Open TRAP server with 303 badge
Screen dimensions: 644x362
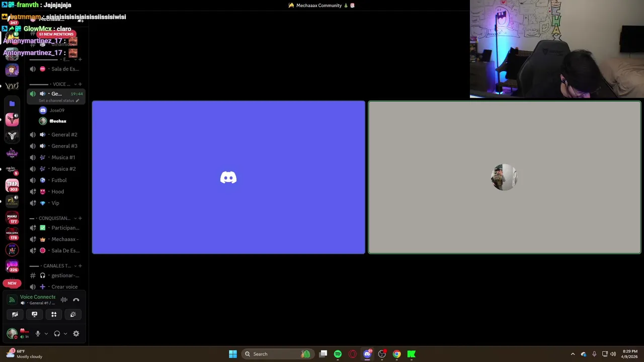click(12, 185)
